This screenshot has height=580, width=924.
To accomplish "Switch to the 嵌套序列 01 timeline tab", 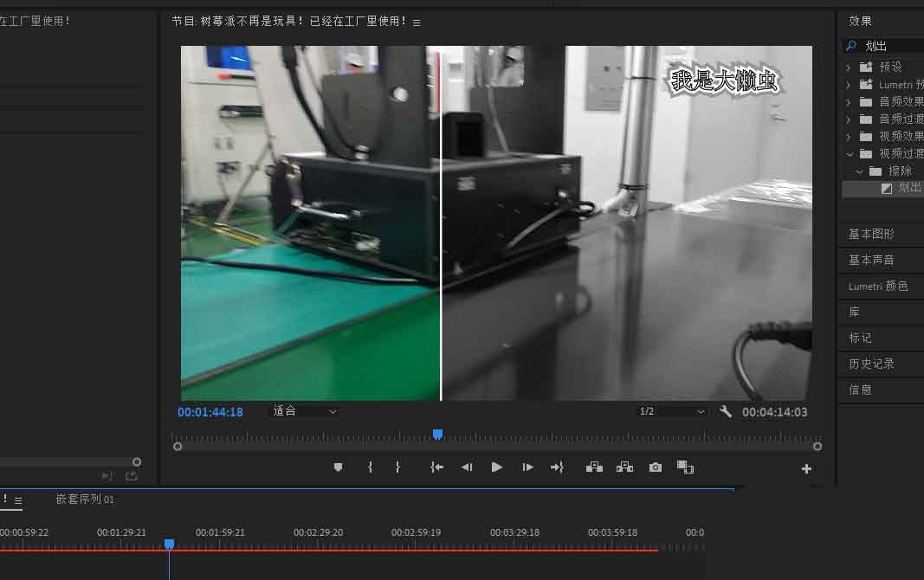I will pyautogui.click(x=85, y=499).
